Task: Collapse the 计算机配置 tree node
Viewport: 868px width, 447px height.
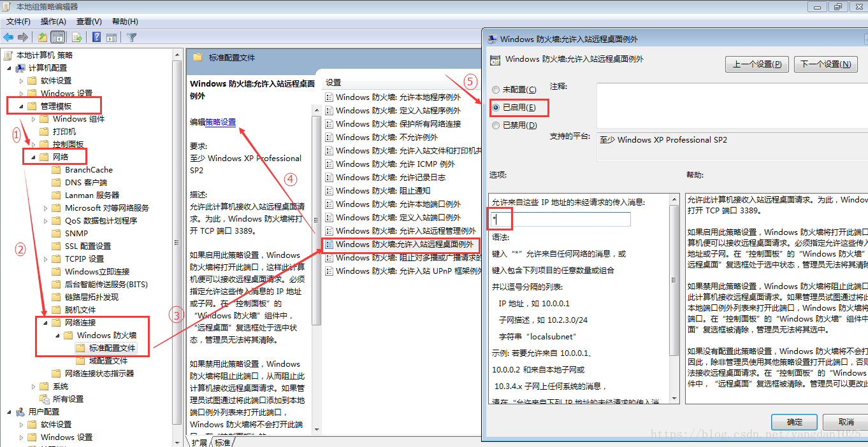Action: [9, 68]
